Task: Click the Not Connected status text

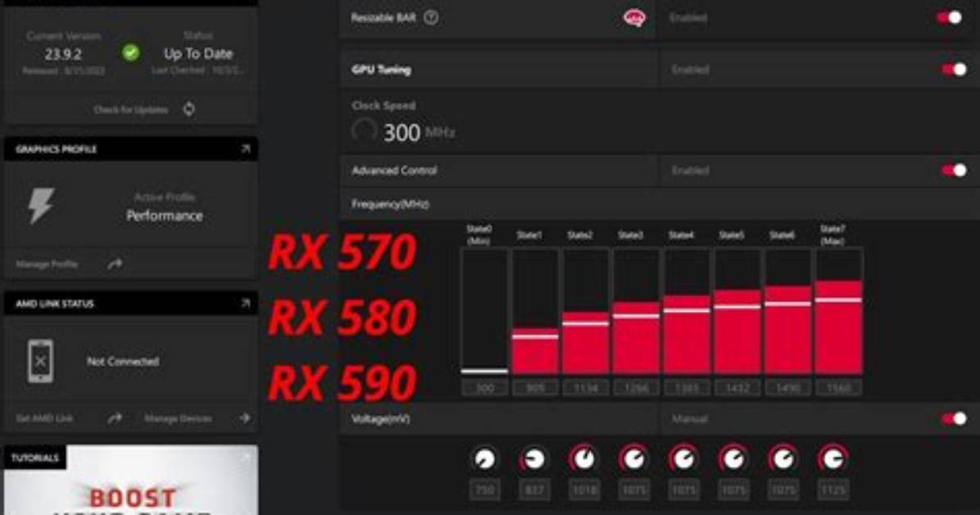Action: pyautogui.click(x=123, y=361)
